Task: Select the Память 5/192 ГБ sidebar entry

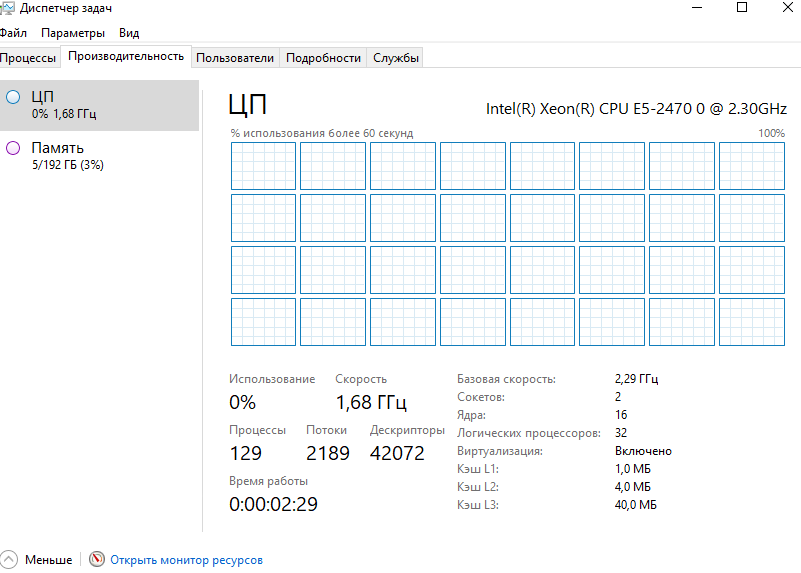Action: [x=99, y=156]
